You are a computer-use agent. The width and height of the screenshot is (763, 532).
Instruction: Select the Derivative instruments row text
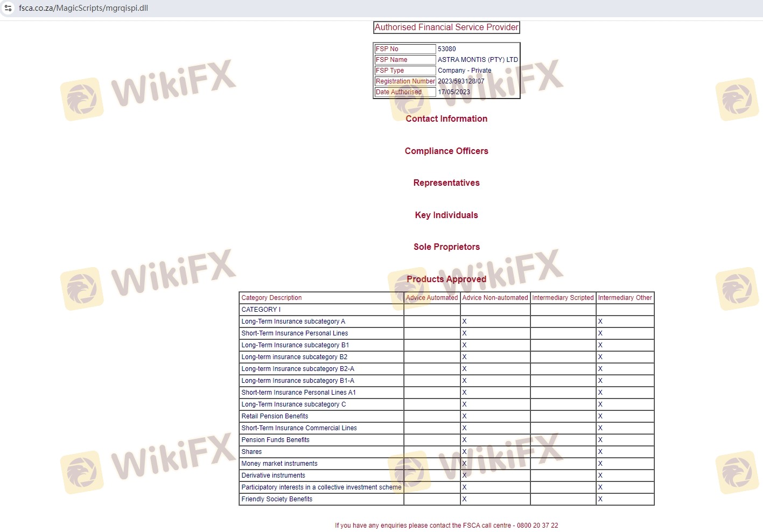[274, 475]
